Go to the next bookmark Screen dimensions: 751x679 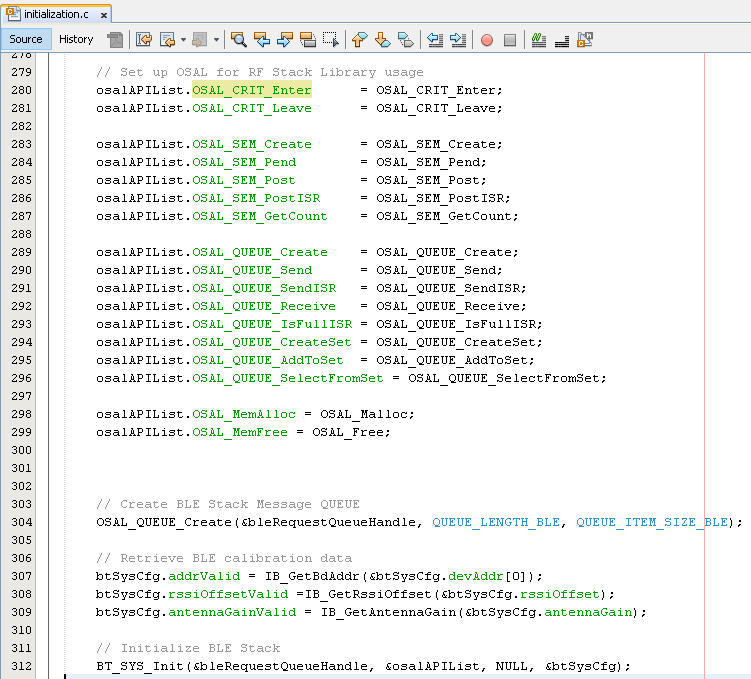pos(383,40)
